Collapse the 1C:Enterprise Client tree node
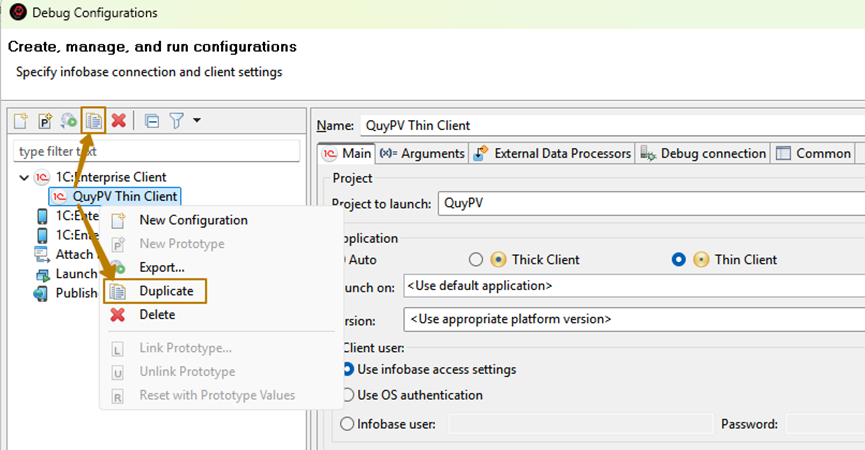Image resolution: width=865 pixels, height=450 pixels. pyautogui.click(x=24, y=178)
